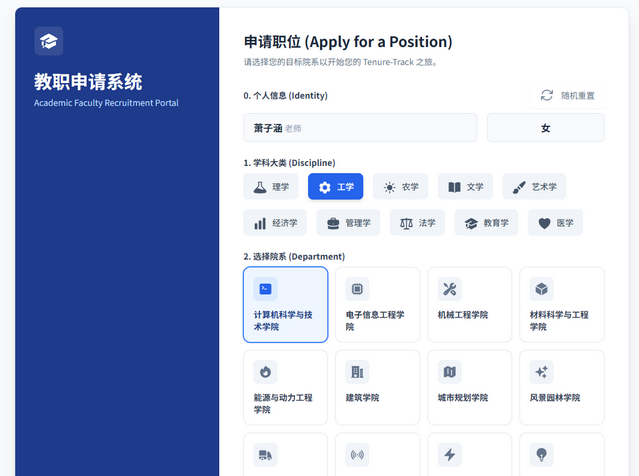Viewport: 639px width, 476px height.
Task: Click the building icon on 建筑学院
Action: [357, 372]
